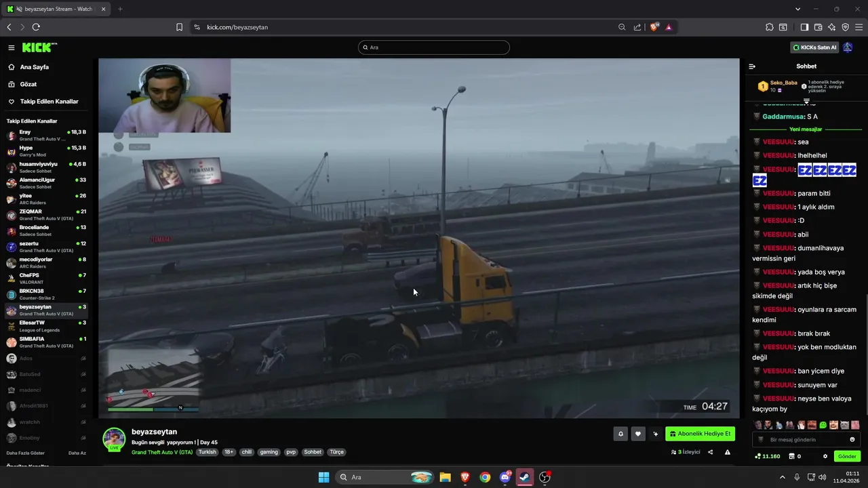Click the sparkle icon beside the heart
Screen dimensions: 868x488
(x=655, y=434)
